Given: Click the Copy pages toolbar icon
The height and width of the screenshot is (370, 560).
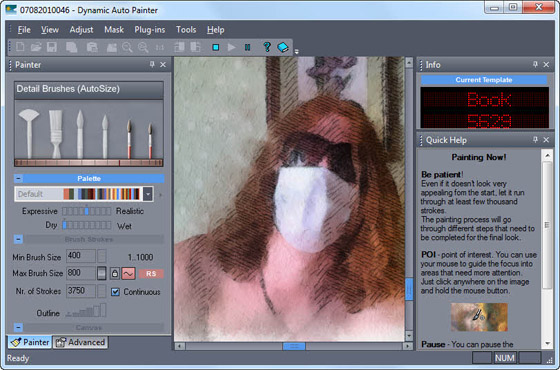Looking at the screenshot, I should point(71,47).
